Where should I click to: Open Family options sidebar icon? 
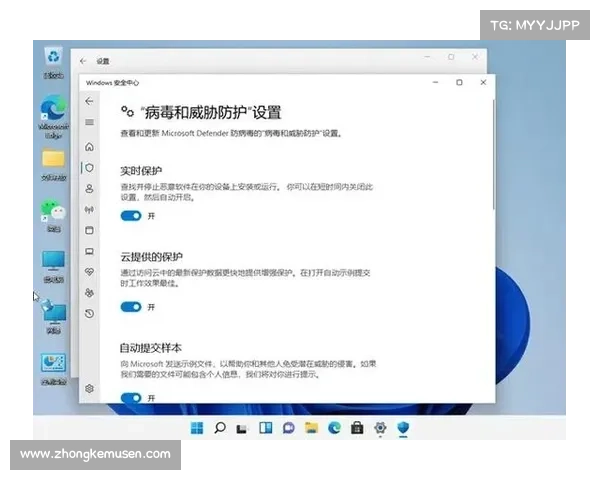click(x=89, y=293)
